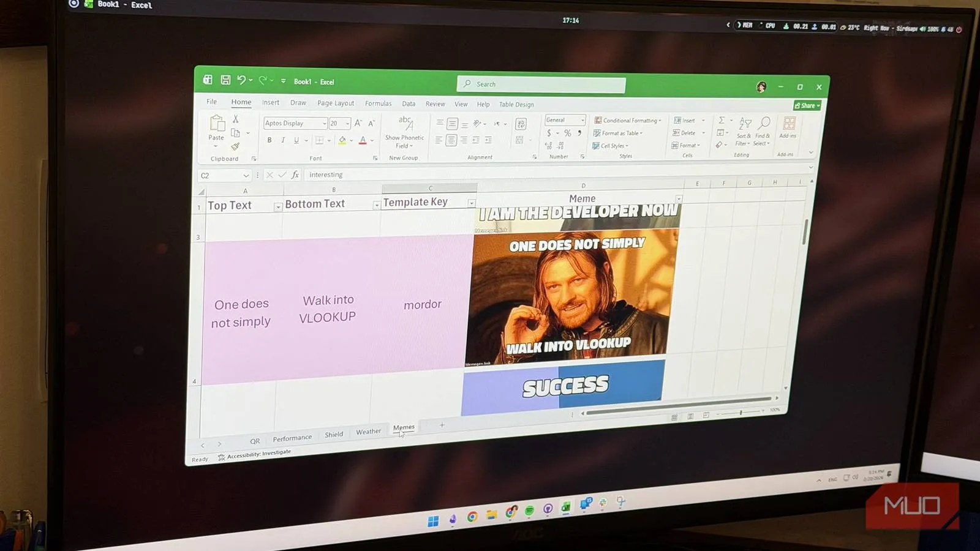This screenshot has width=980, height=551.
Task: Apply underline to the selected cell
Action: coord(296,140)
